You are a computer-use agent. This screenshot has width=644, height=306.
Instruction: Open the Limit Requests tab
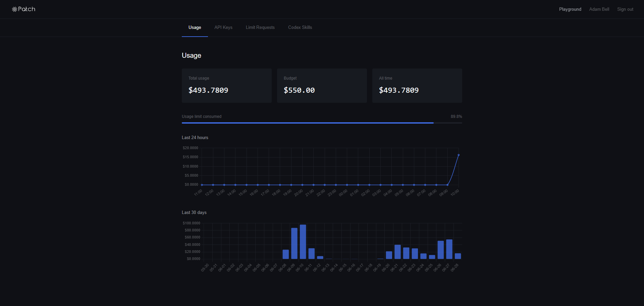click(x=260, y=28)
